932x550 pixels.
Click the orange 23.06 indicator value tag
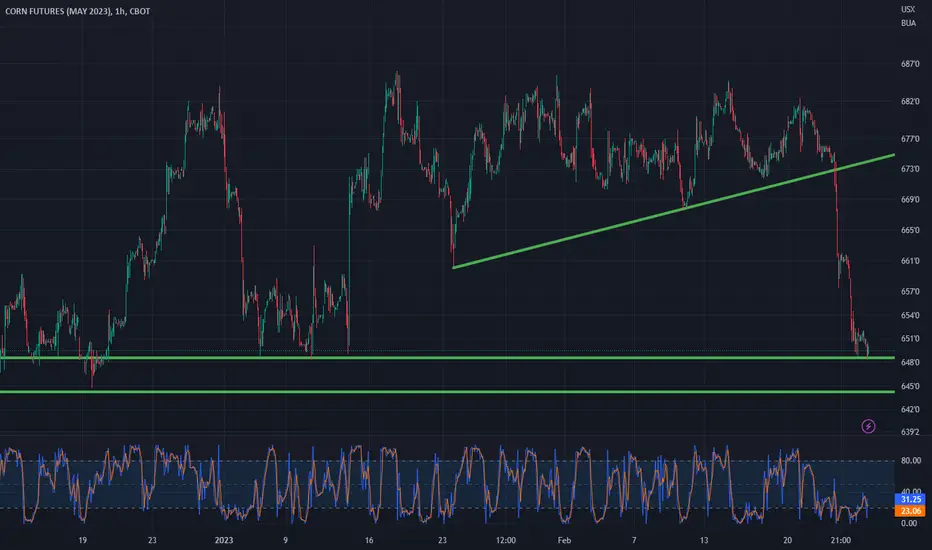click(x=910, y=511)
